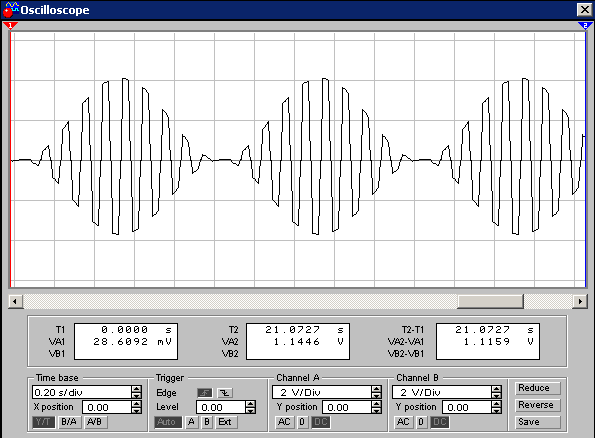Increase Channel A Y position
Viewport: 595px width, 438px height.
376,404
